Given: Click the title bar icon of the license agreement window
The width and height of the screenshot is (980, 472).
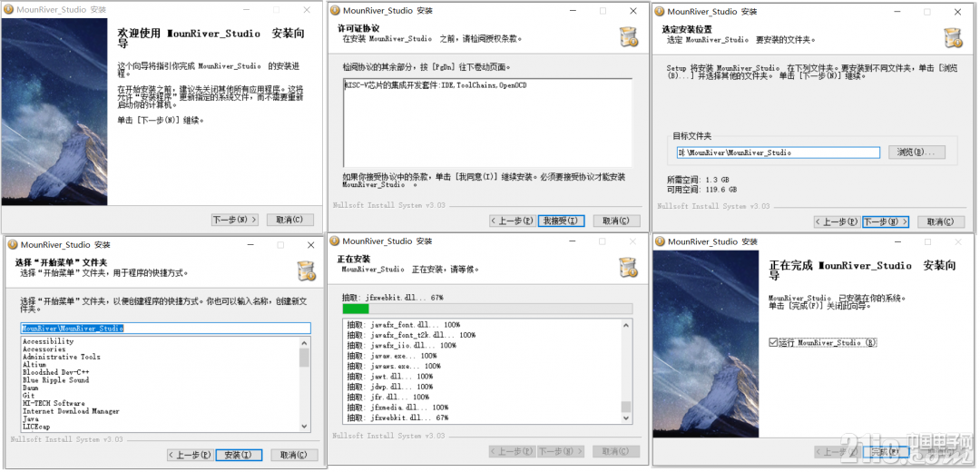Looking at the screenshot, I should [x=335, y=11].
